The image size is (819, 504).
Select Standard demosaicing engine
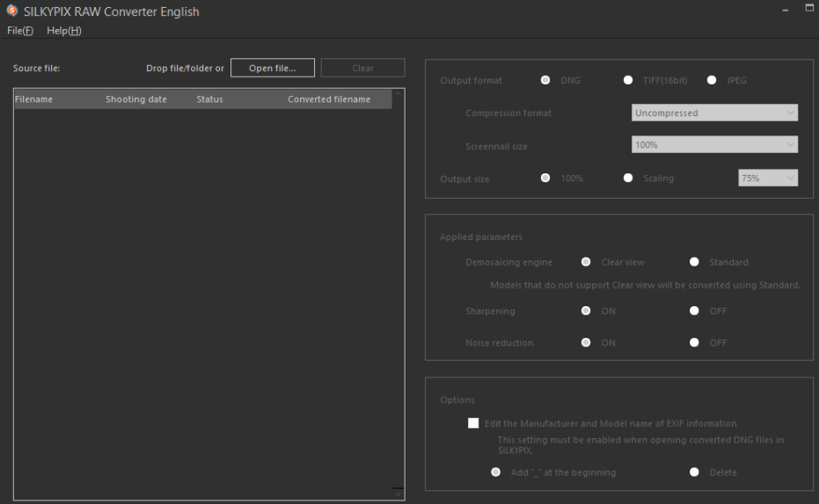click(694, 261)
